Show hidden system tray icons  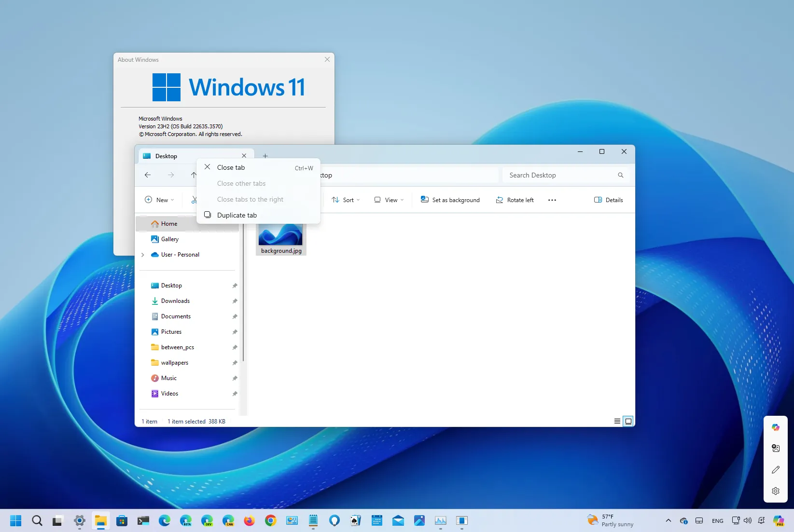[x=668, y=520]
